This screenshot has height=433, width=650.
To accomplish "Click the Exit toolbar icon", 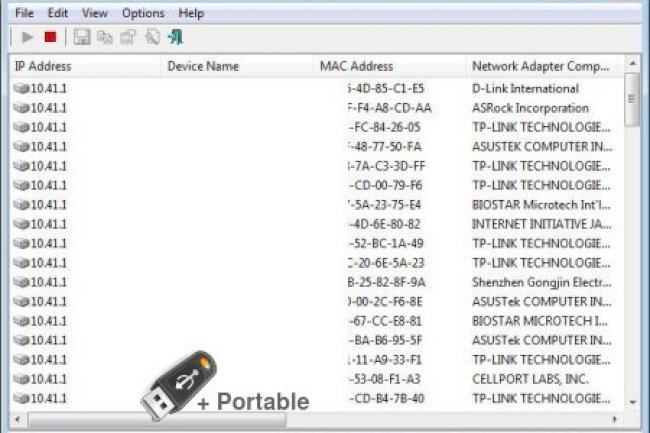I will [x=176, y=37].
